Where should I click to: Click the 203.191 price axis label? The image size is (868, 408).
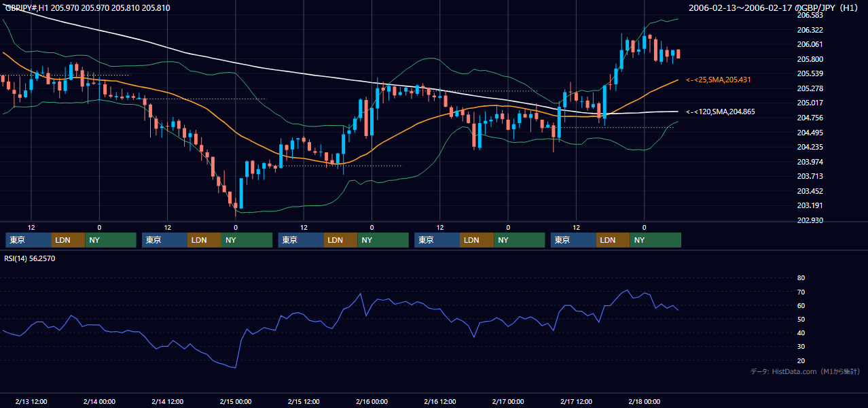pyautogui.click(x=810, y=205)
